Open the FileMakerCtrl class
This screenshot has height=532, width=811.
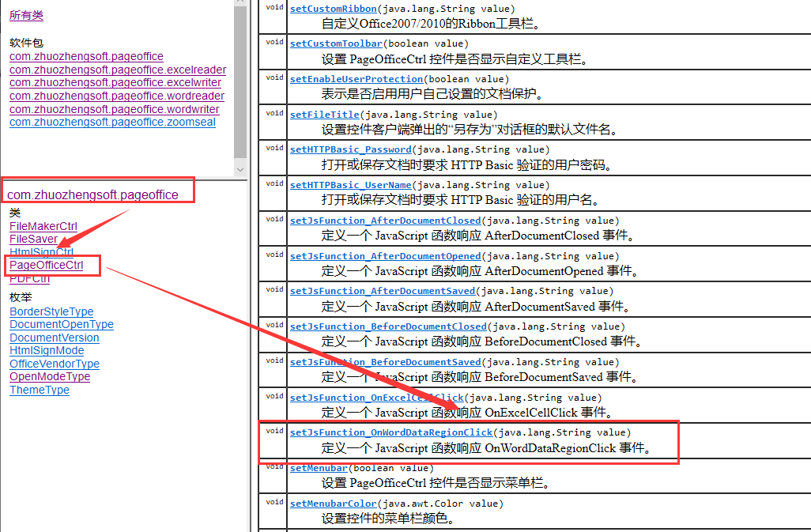pyautogui.click(x=43, y=226)
